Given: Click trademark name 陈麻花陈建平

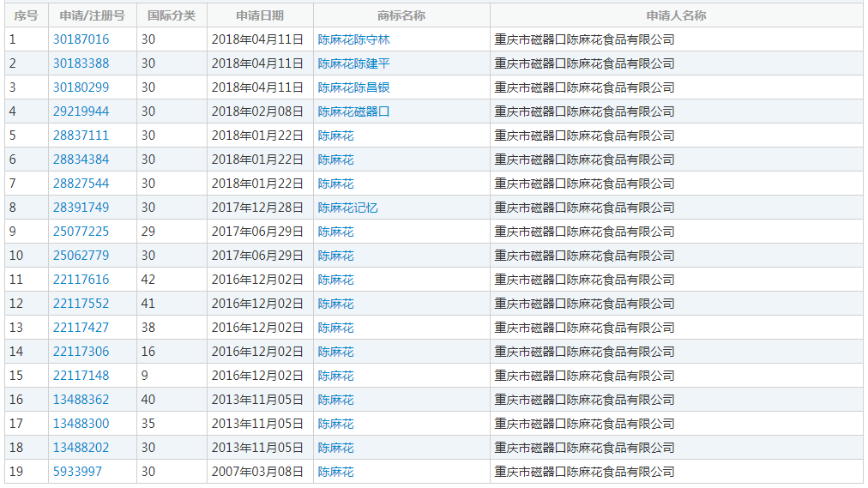Looking at the screenshot, I should pyautogui.click(x=353, y=63).
